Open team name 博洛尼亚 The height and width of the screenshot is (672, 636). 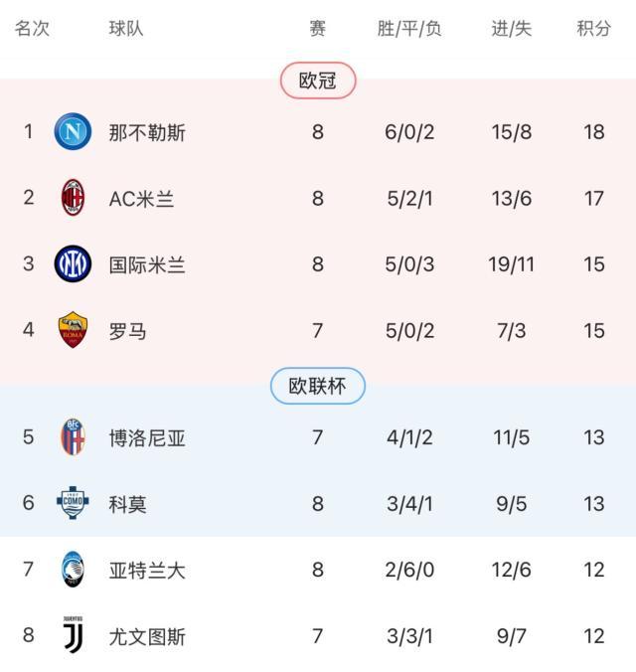pos(147,437)
